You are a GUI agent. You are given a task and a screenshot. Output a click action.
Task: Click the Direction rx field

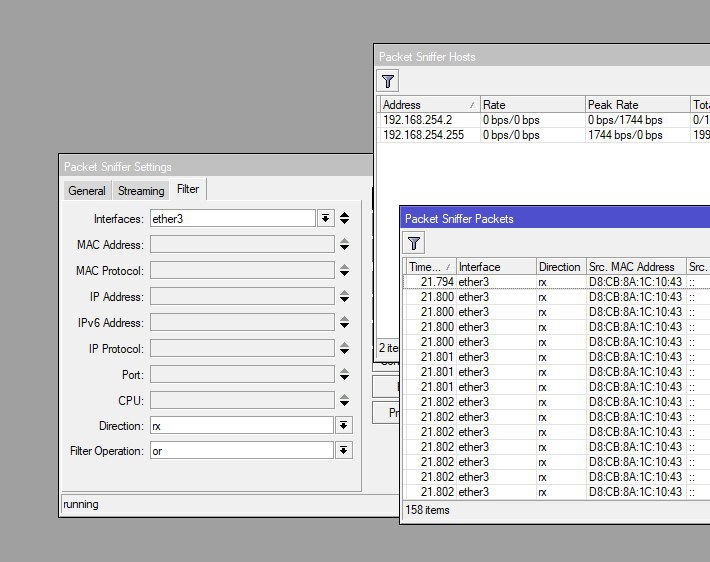tap(242, 425)
